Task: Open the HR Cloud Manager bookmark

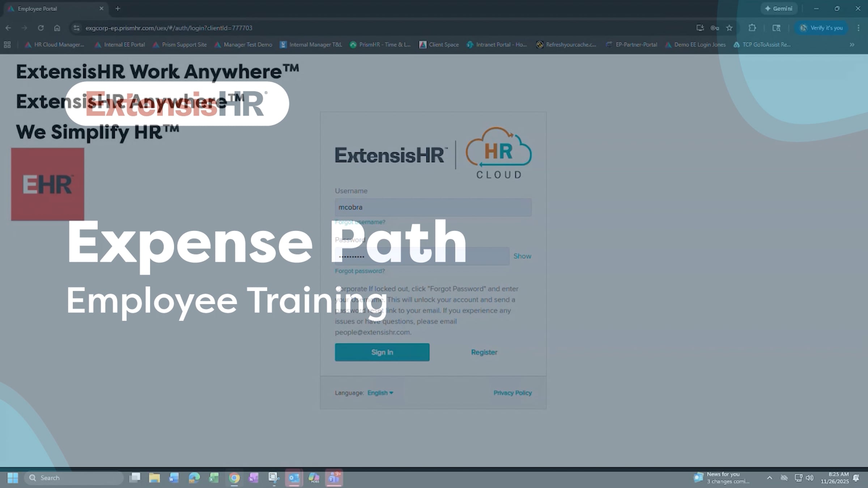Action: (x=55, y=44)
